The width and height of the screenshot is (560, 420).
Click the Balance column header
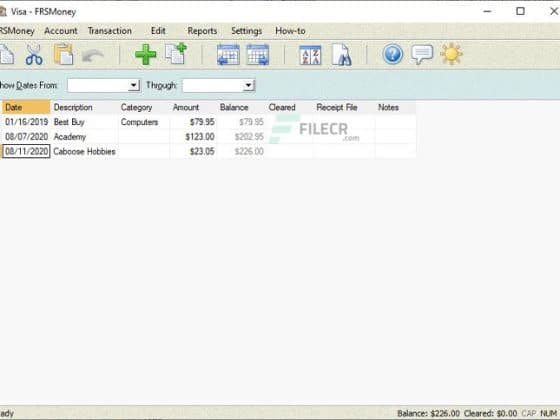[241, 108]
